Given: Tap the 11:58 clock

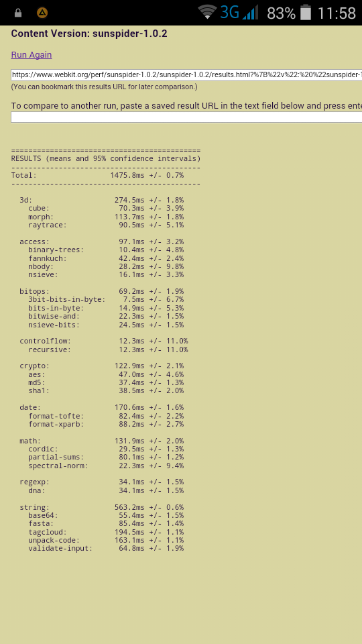Looking at the screenshot, I should point(337,13).
